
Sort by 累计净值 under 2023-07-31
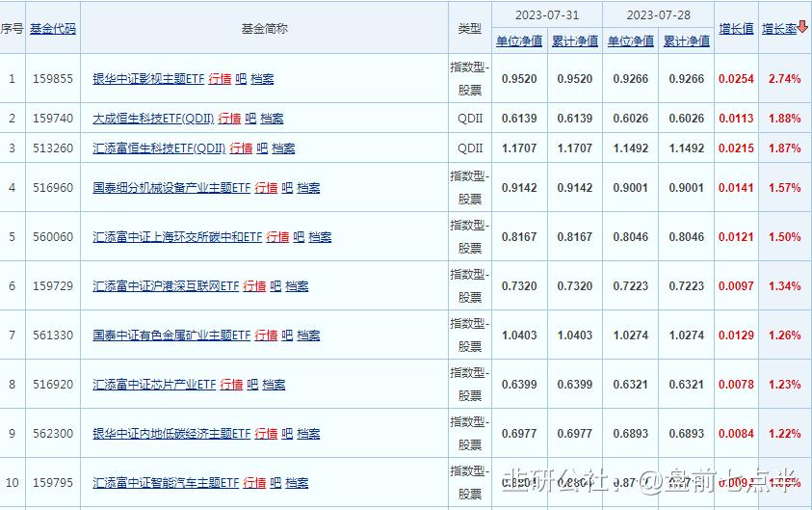point(575,40)
